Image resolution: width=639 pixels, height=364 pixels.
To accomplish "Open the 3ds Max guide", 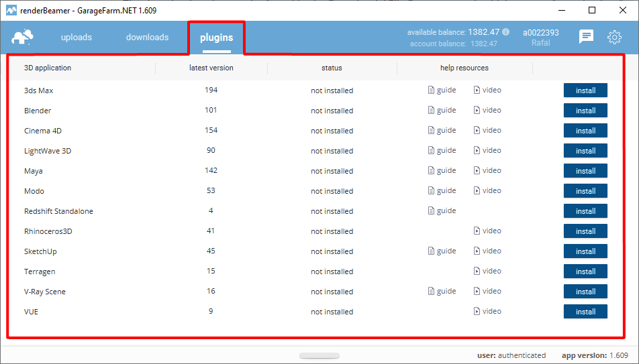I will pyautogui.click(x=442, y=90).
